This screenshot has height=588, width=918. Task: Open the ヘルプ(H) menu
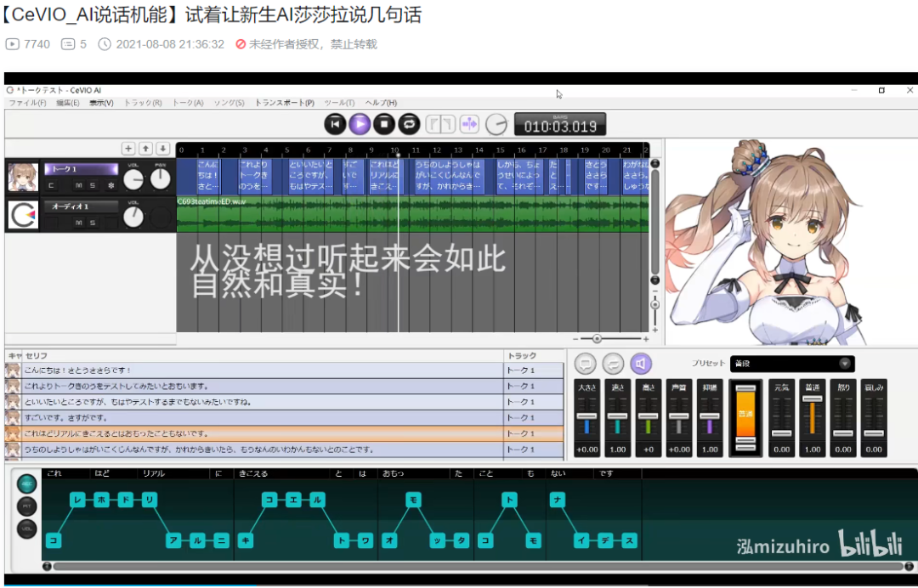tap(380, 103)
